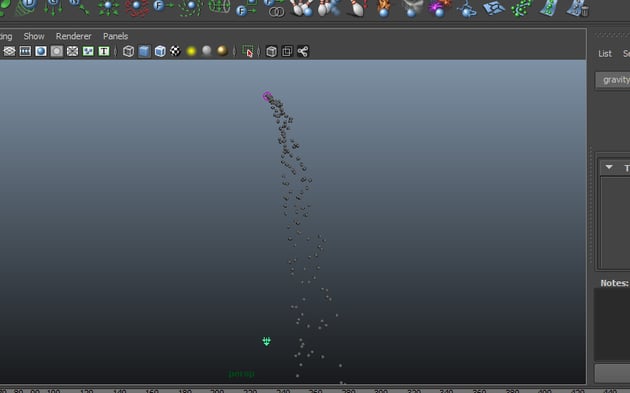The height and width of the screenshot is (393, 630).
Task: Create a Vortex field from the shelf
Action: point(191,8)
